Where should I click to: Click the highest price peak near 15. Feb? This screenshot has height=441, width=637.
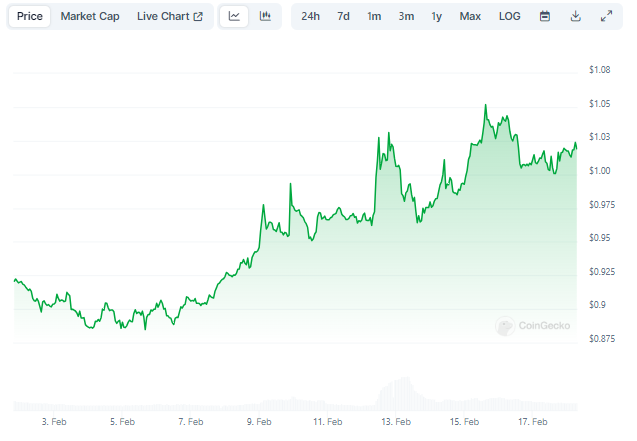485,106
